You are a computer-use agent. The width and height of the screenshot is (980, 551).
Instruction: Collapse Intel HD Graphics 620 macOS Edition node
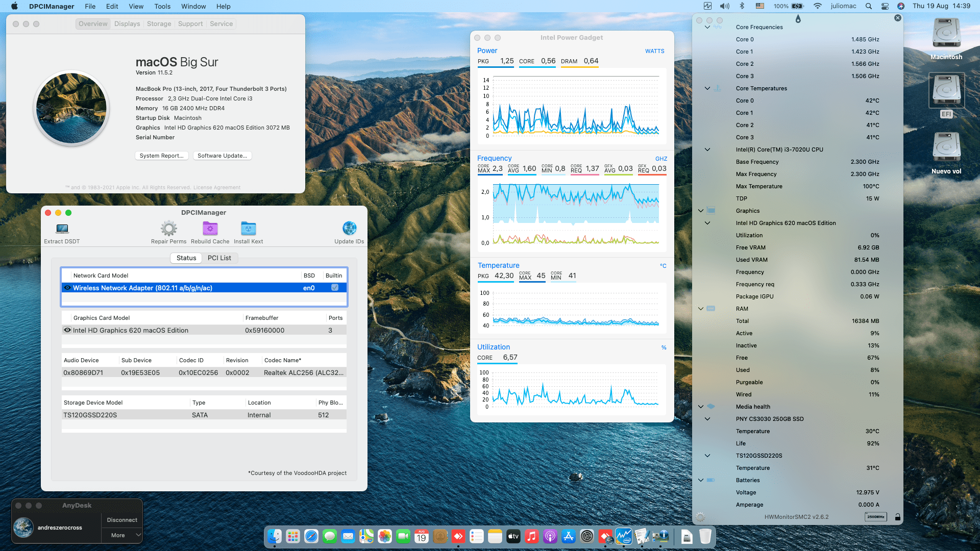707,223
